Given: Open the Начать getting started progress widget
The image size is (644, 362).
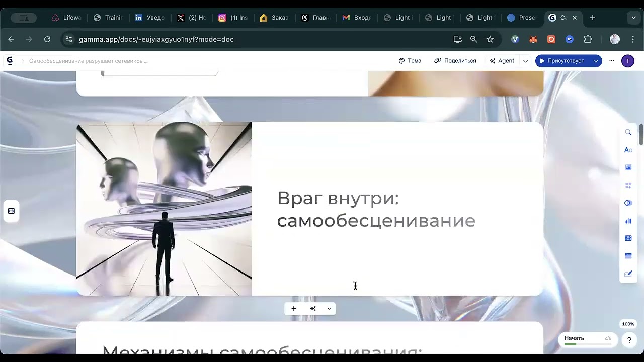Looking at the screenshot, I should pyautogui.click(x=588, y=339).
